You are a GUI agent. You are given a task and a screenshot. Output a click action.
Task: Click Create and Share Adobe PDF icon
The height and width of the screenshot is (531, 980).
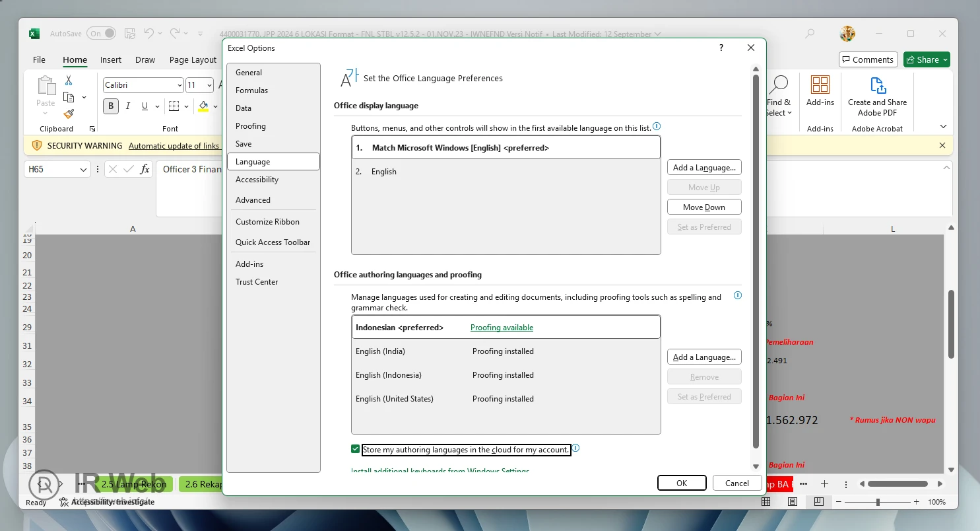click(877, 86)
